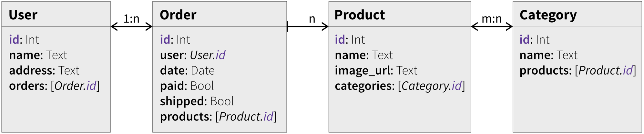Click Product.id reference in Category products
The image size is (644, 134).
[x=605, y=70]
